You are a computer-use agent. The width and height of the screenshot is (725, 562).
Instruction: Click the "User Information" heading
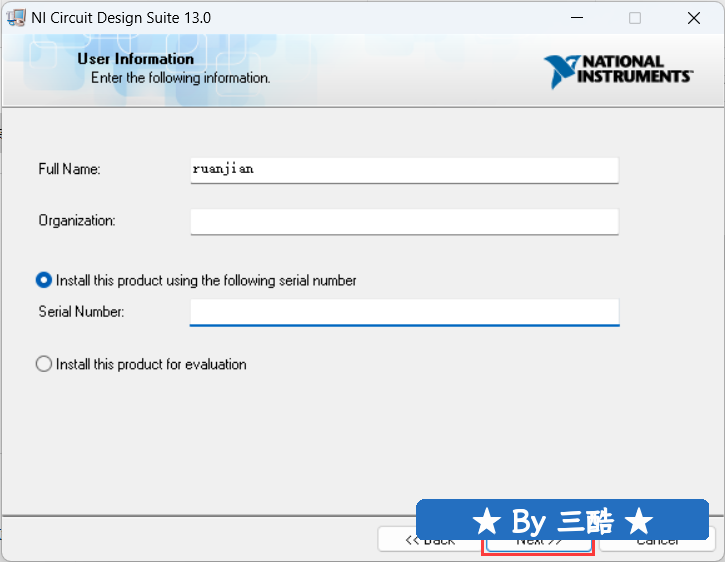point(135,59)
